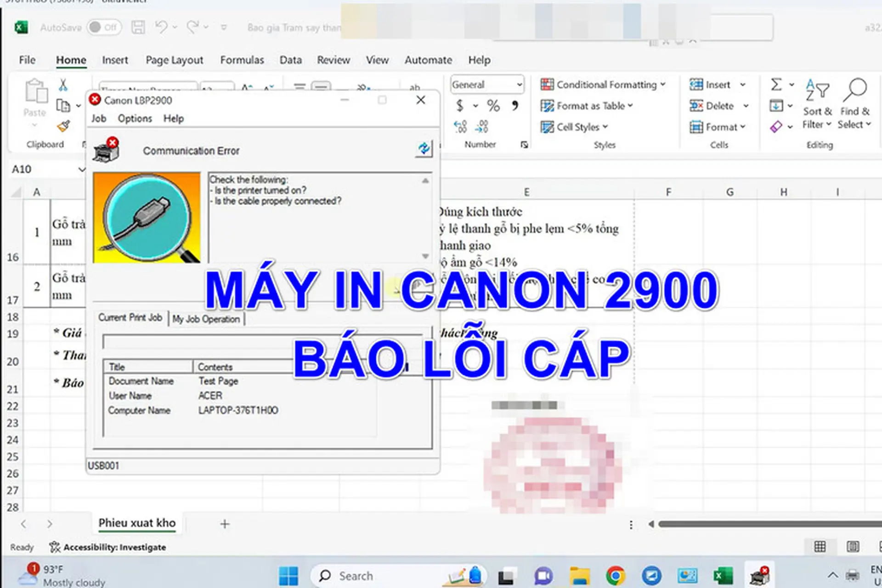Screen dimensions: 882x588
Task: Add a new sheet with the plus button
Action: 225,524
